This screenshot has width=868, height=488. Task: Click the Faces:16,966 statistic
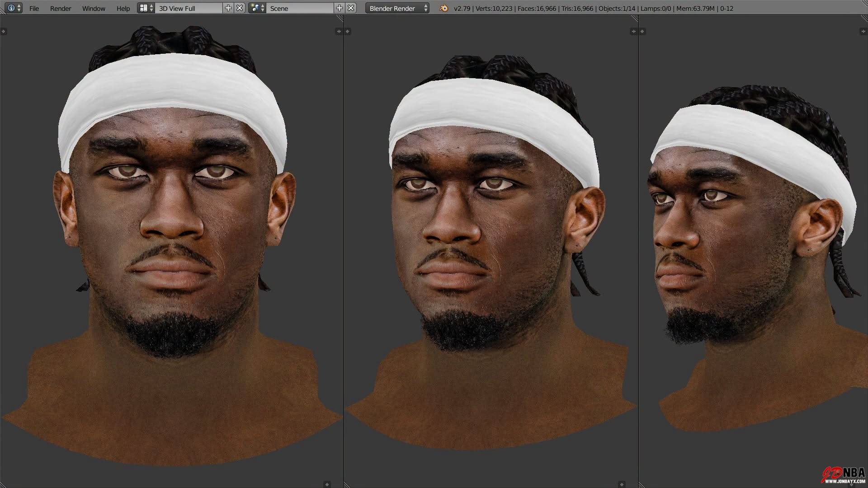[x=537, y=9]
